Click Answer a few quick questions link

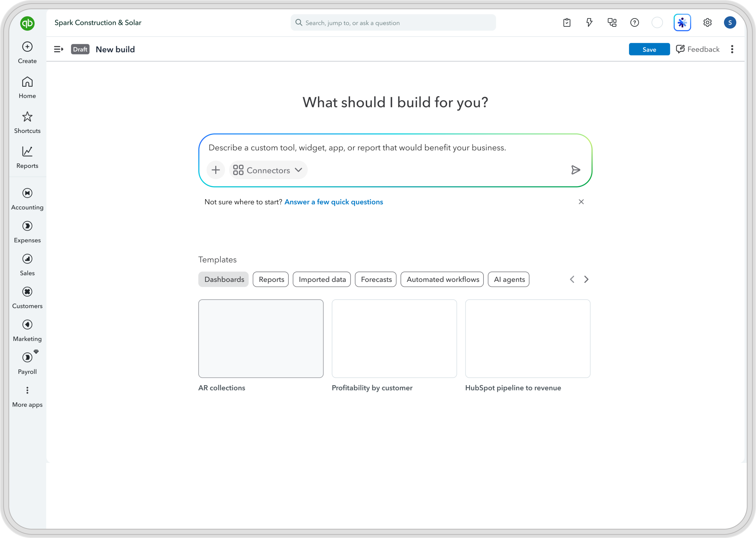(334, 202)
